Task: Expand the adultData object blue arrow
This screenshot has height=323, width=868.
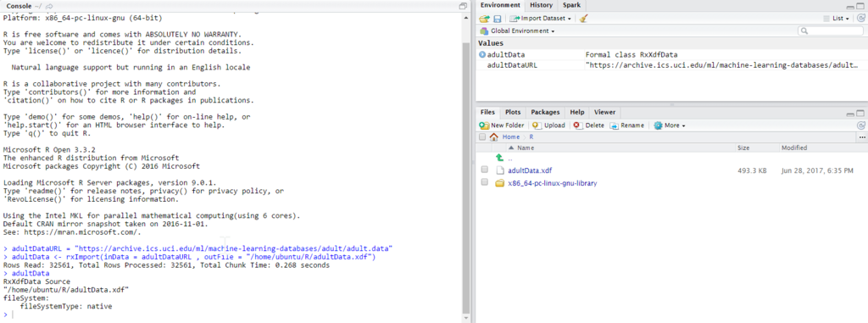Action: pyautogui.click(x=482, y=55)
